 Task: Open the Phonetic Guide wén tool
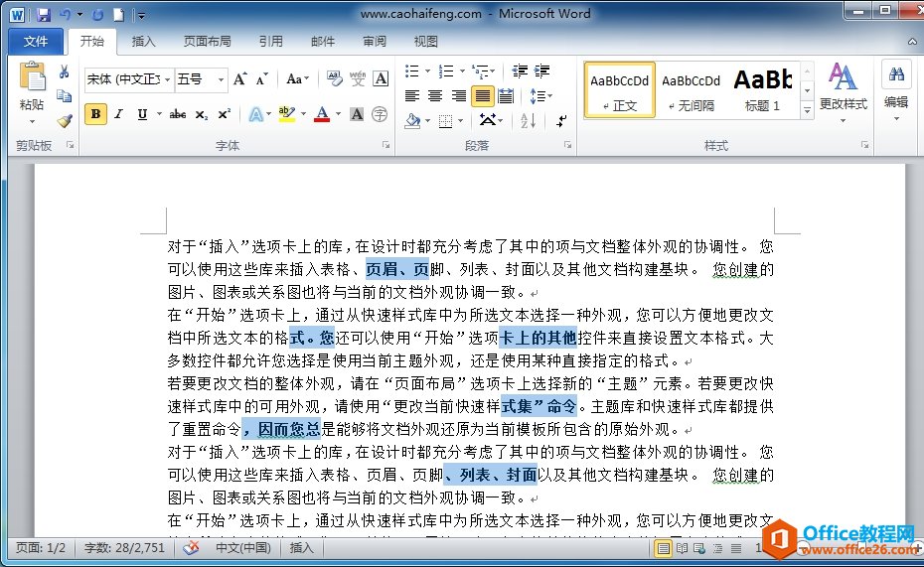pyautogui.click(x=358, y=78)
